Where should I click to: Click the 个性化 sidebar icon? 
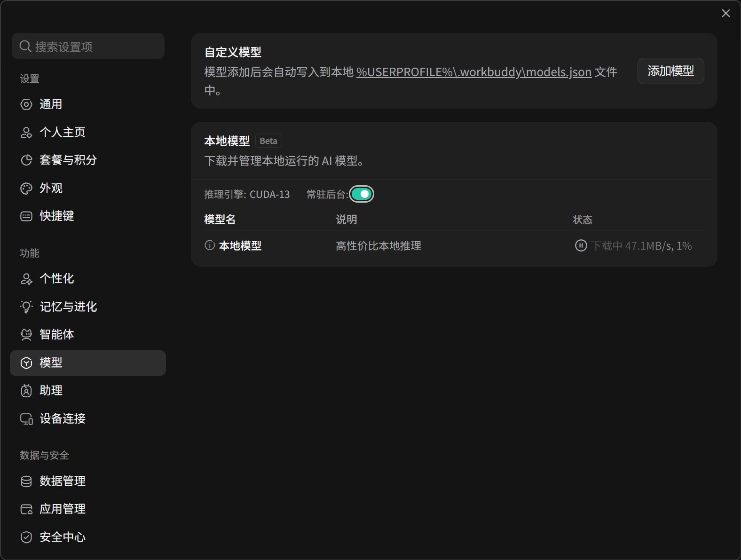[x=26, y=279]
